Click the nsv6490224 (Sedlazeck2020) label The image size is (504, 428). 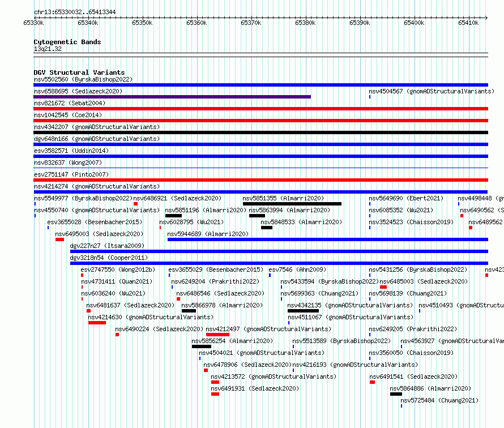(159, 329)
